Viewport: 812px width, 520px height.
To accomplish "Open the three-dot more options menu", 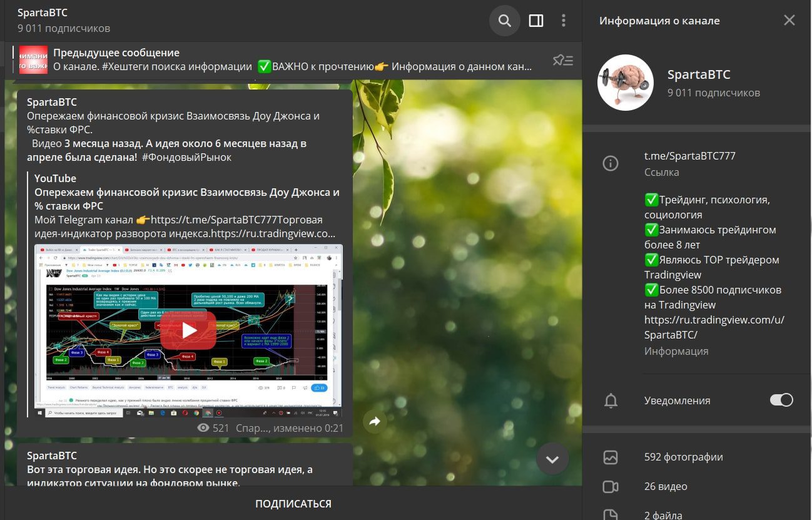I will pyautogui.click(x=564, y=21).
